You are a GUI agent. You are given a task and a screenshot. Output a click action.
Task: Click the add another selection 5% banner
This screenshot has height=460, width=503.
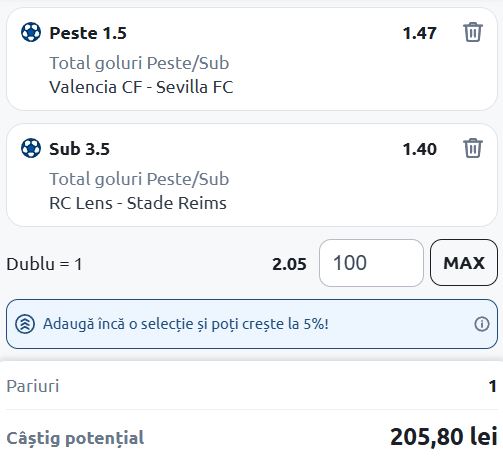(x=252, y=324)
